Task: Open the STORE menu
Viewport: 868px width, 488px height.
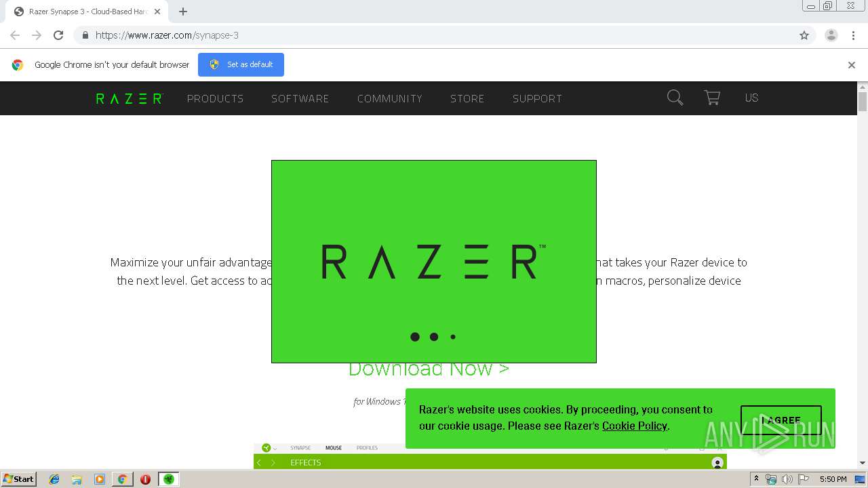Action: [x=467, y=98]
